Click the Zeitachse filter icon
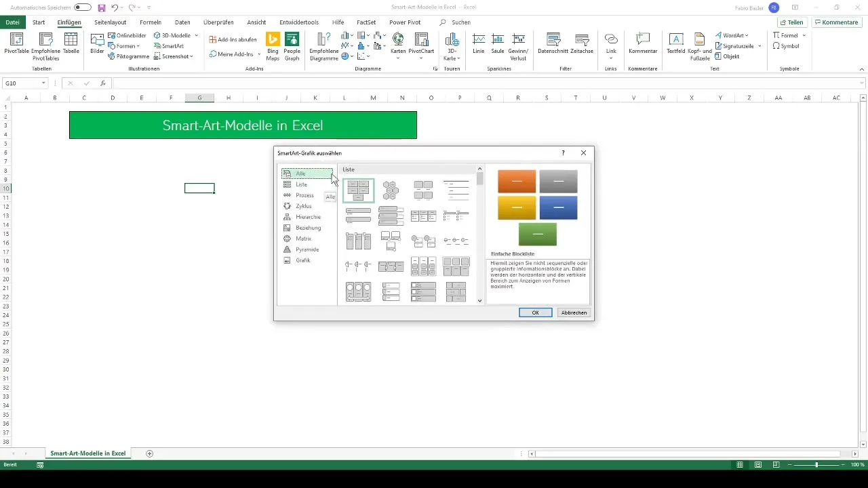Screen dimensions: 868x488 tap(581, 44)
